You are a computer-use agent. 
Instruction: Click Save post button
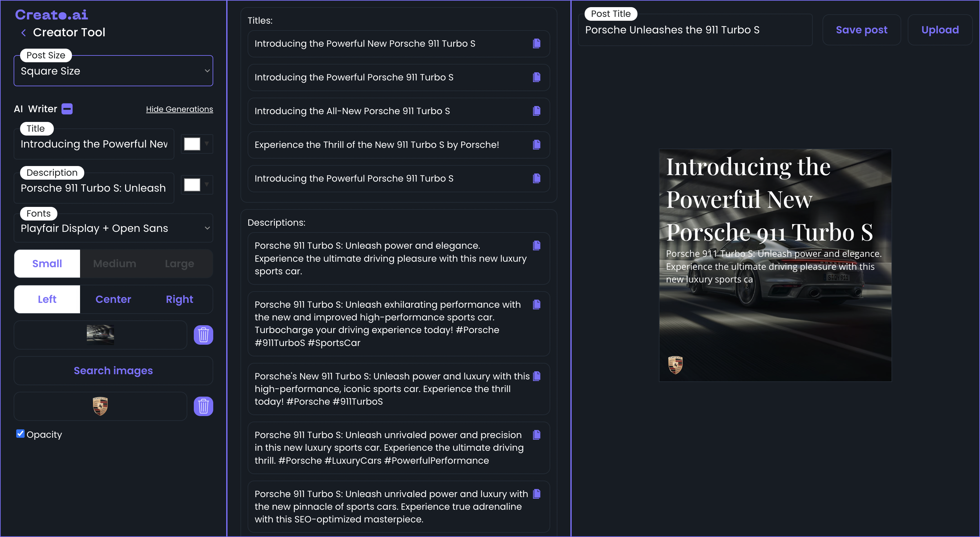pyautogui.click(x=861, y=30)
